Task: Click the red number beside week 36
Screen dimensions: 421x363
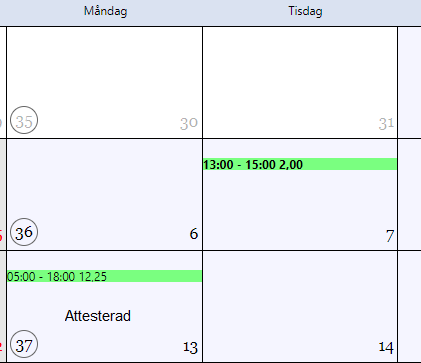Action: [1, 236]
